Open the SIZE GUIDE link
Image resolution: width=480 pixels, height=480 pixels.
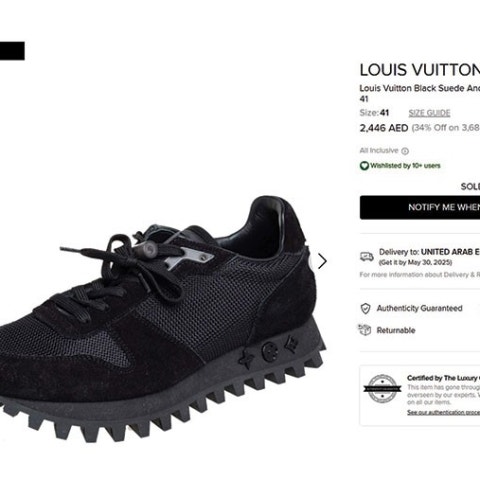pyautogui.click(x=429, y=113)
